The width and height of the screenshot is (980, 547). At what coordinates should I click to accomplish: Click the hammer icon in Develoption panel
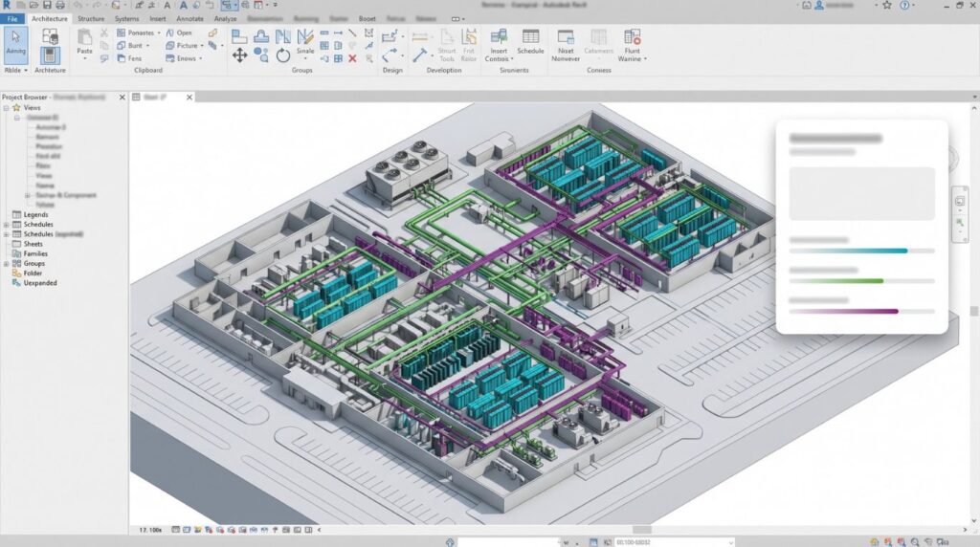(419, 55)
